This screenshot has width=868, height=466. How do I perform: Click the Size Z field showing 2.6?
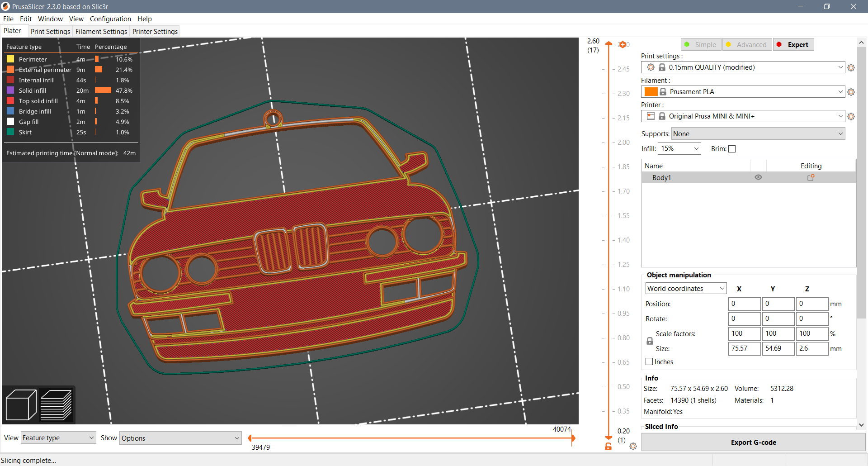coord(812,349)
